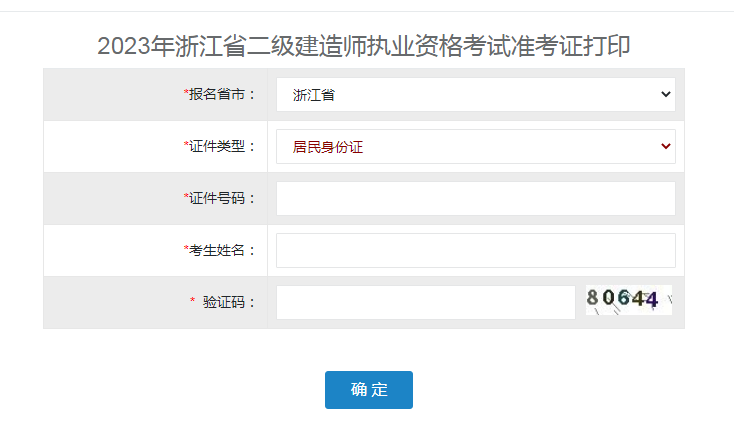This screenshot has height=422, width=734.
Task: Click the red chevron arrow of 居民身份证 select
Action: tap(666, 146)
